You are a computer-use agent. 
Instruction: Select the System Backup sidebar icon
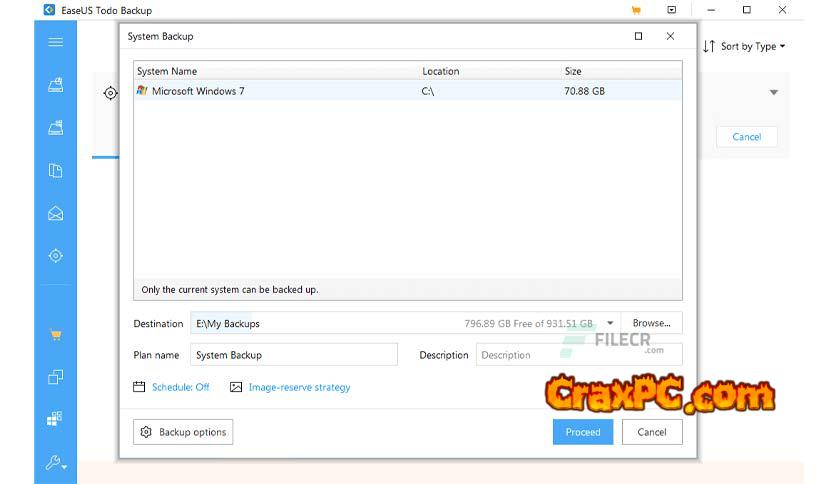(x=55, y=127)
